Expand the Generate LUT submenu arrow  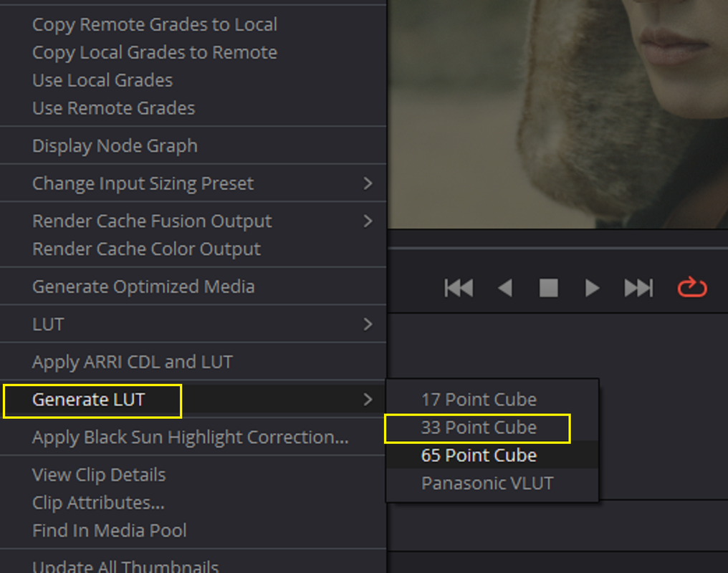[x=368, y=400]
